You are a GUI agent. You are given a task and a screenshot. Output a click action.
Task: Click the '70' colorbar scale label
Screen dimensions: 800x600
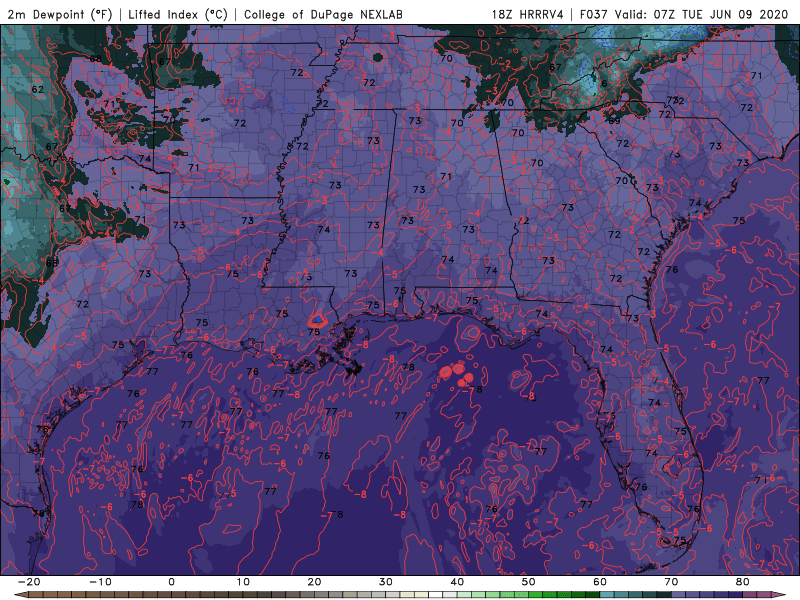(671, 582)
